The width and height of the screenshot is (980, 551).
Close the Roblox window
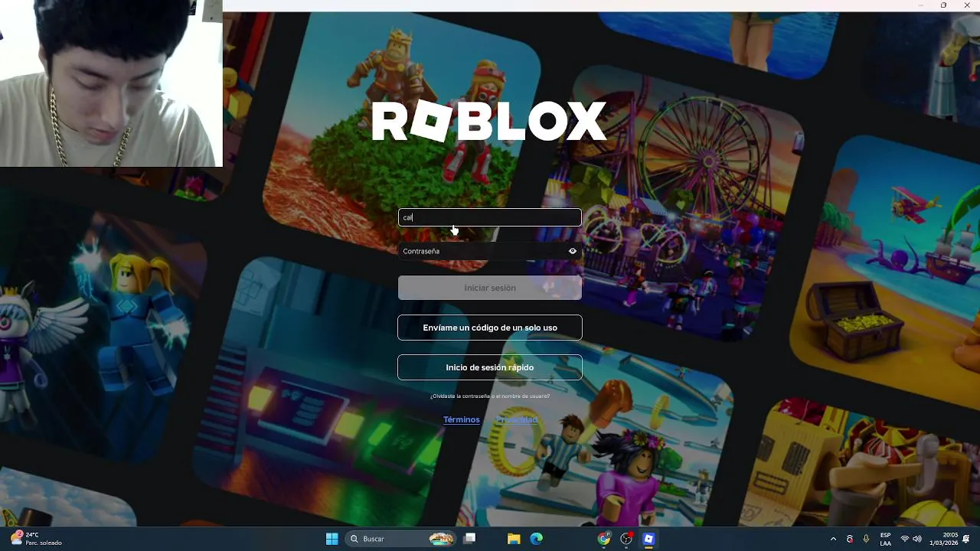966,5
